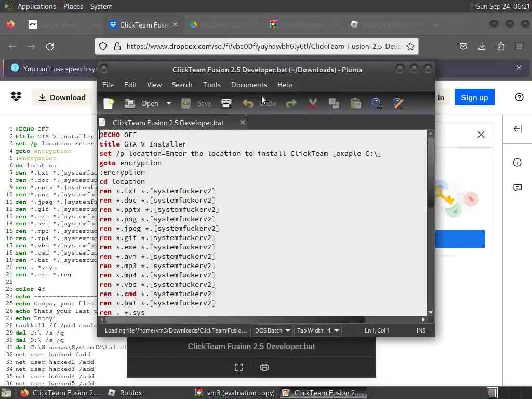Close the ClickTeam Fusion 2.5 Developer.bat document tab

[243, 122]
